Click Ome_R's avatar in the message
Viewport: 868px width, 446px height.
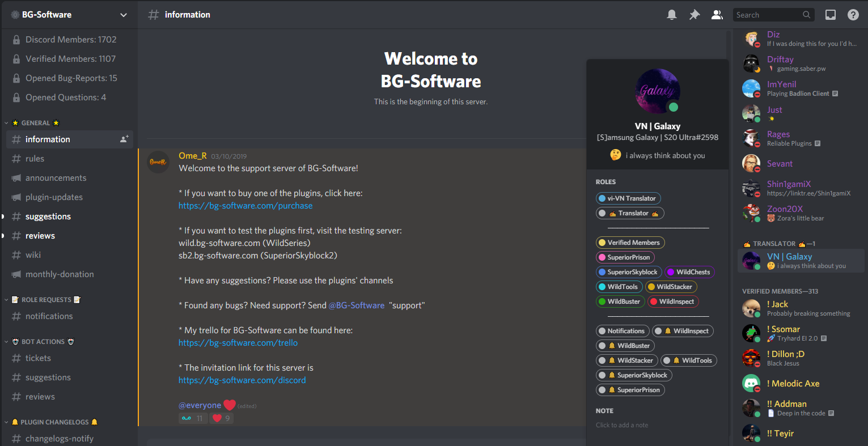158,162
